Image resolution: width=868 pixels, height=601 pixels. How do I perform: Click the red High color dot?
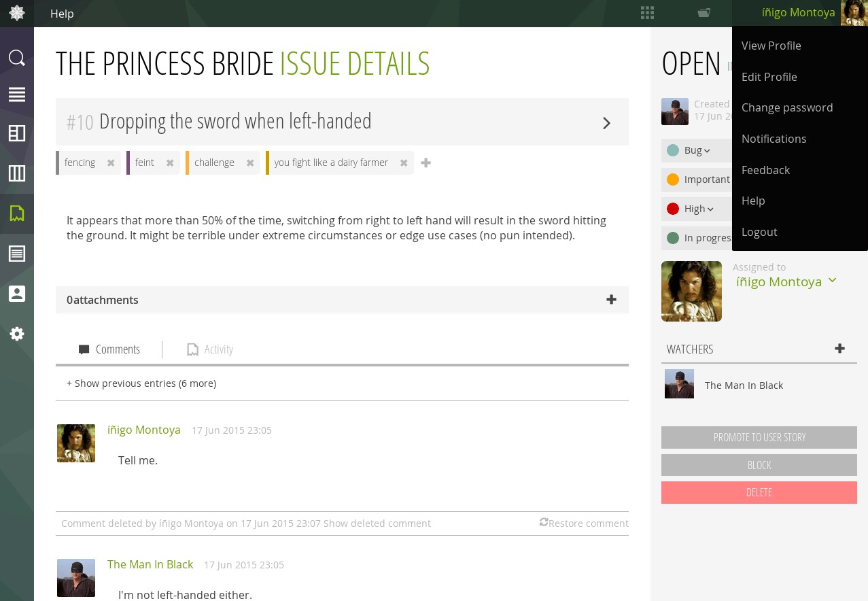[x=673, y=209]
